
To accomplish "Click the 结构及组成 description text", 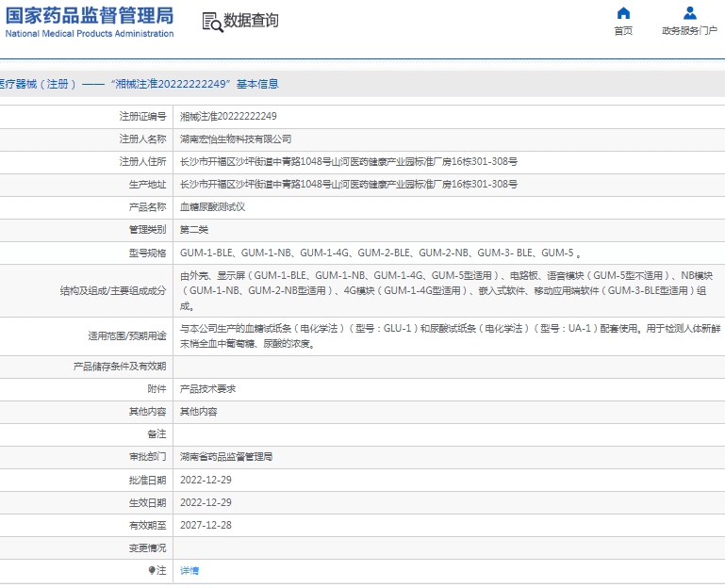I will 446,291.
